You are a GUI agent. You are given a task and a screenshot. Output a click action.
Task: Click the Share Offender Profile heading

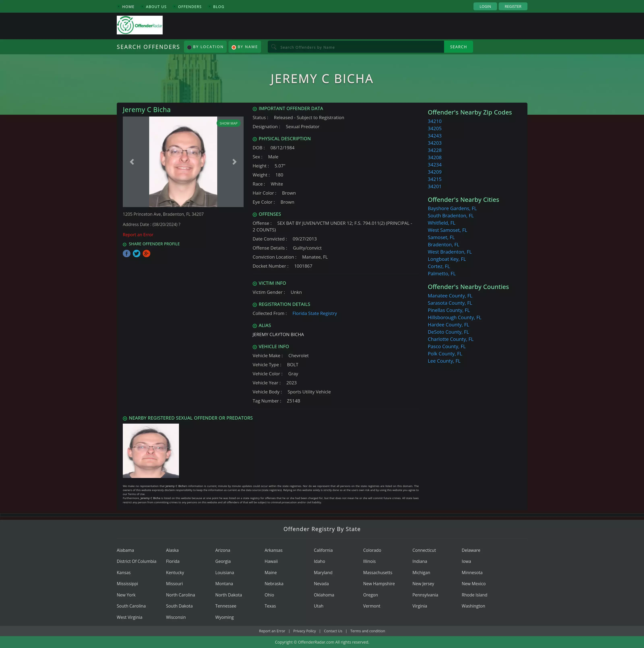[154, 244]
